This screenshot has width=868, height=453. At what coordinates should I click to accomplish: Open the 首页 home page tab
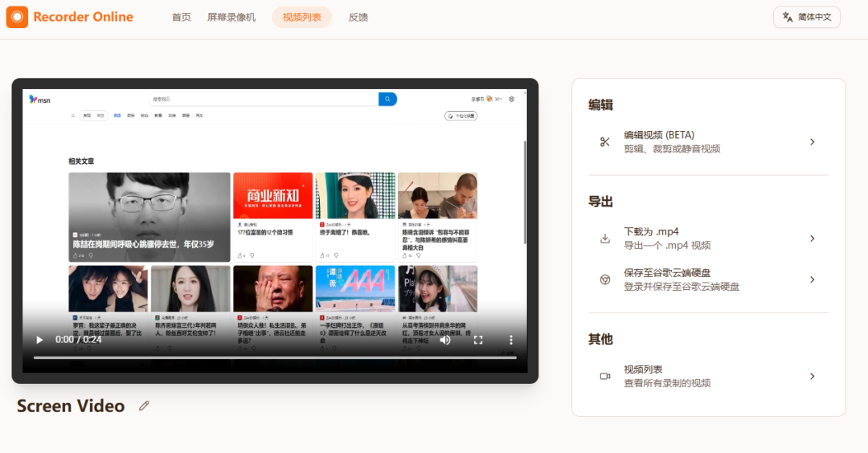[181, 17]
